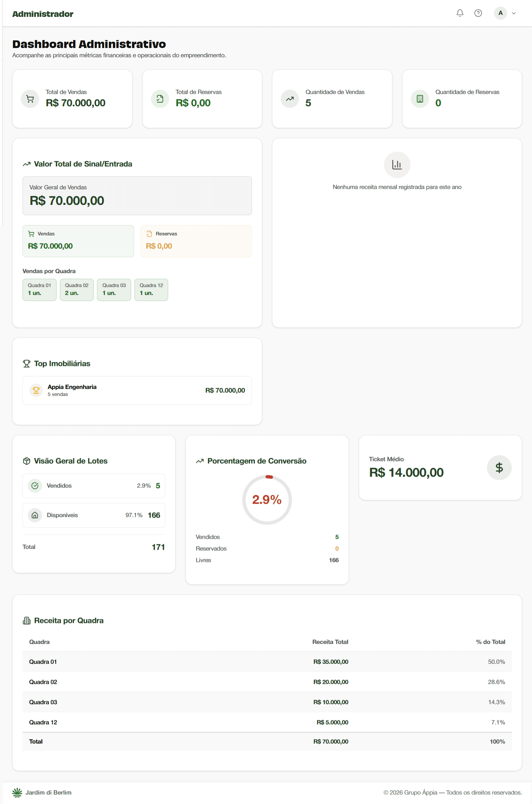
Task: Select the Quadra 02 chip under Vendas por Quadra
Action: (76, 290)
